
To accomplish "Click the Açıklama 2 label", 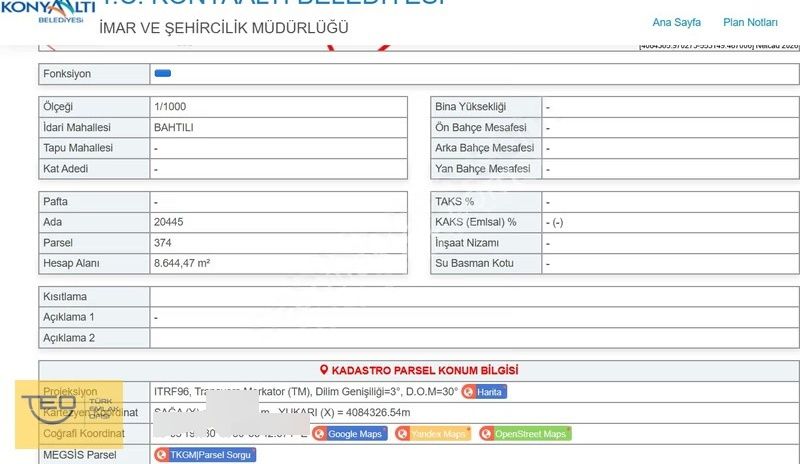I will [x=69, y=338].
